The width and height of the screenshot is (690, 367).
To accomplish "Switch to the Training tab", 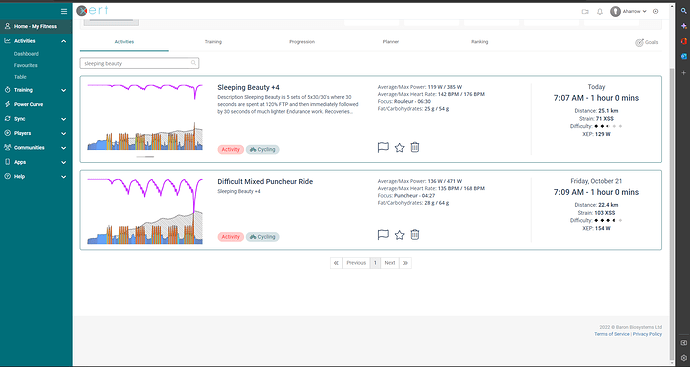I will [x=213, y=42].
